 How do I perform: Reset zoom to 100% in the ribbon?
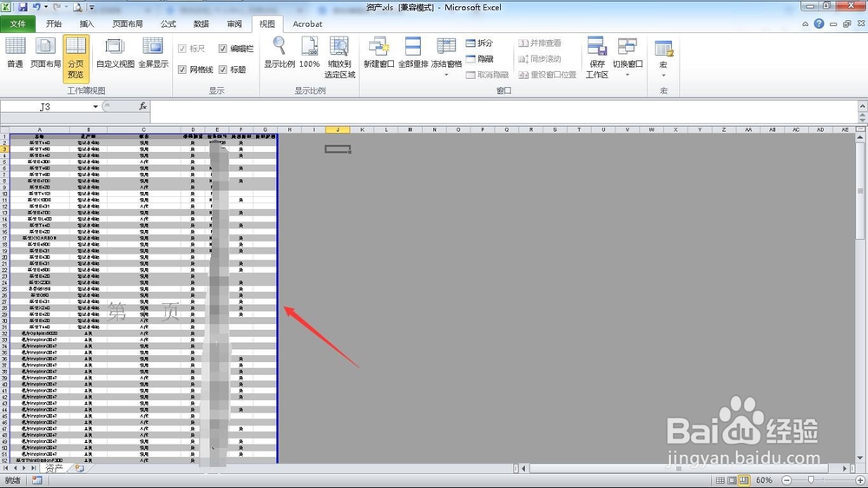click(310, 53)
